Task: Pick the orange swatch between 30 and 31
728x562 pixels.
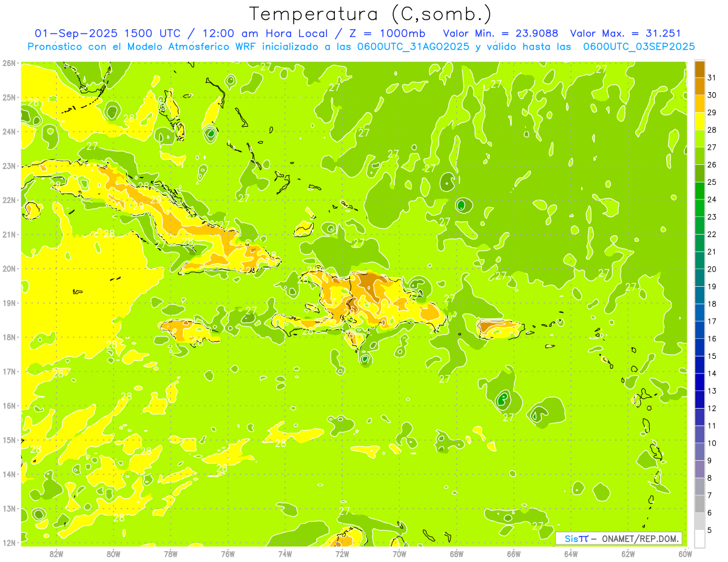Action: (699, 86)
